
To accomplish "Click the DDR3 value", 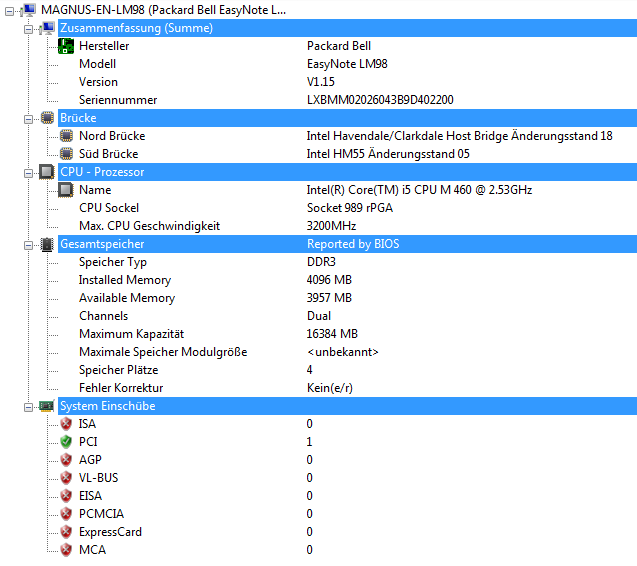I will [321, 262].
